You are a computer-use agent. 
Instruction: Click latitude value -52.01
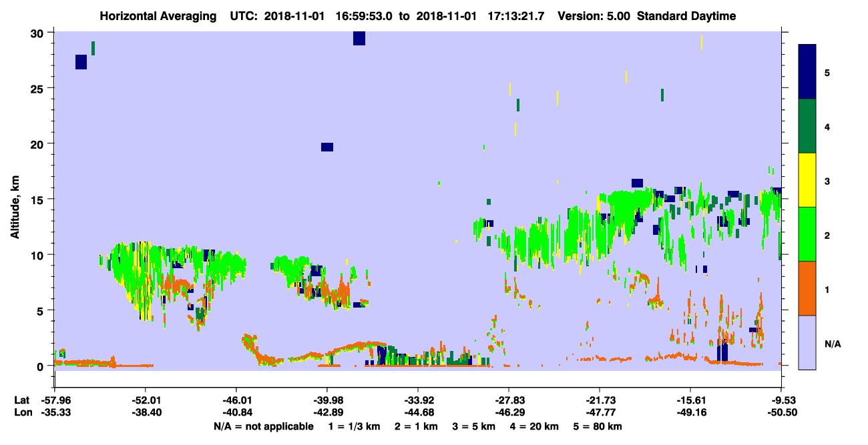click(x=146, y=400)
